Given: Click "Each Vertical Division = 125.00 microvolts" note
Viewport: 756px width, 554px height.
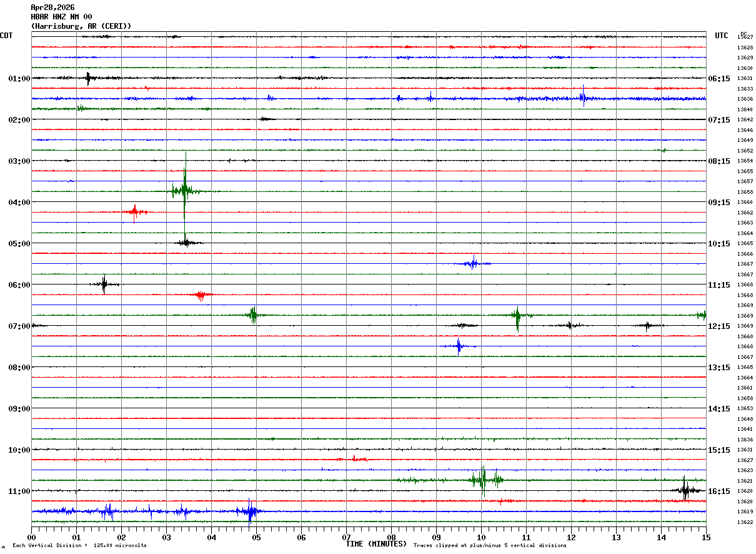Looking at the screenshot, I should point(79,546).
